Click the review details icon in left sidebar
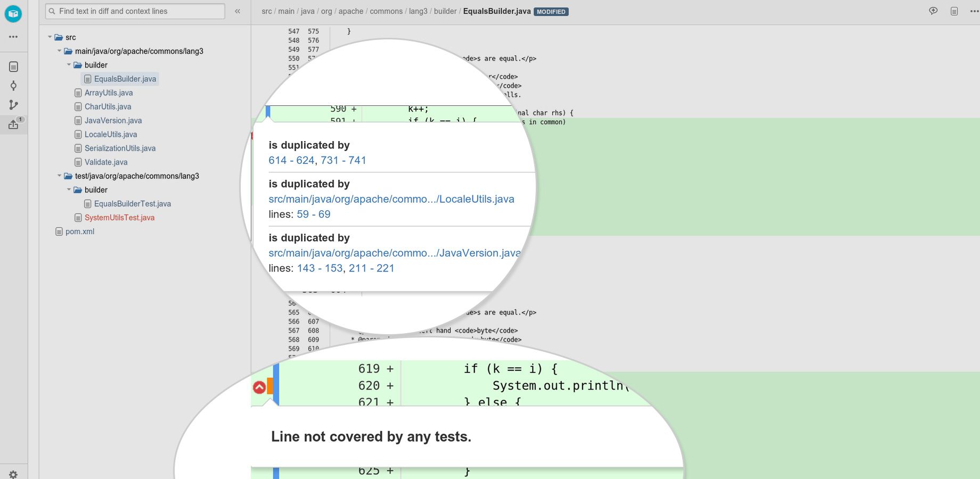This screenshot has height=479, width=980. coord(13,66)
